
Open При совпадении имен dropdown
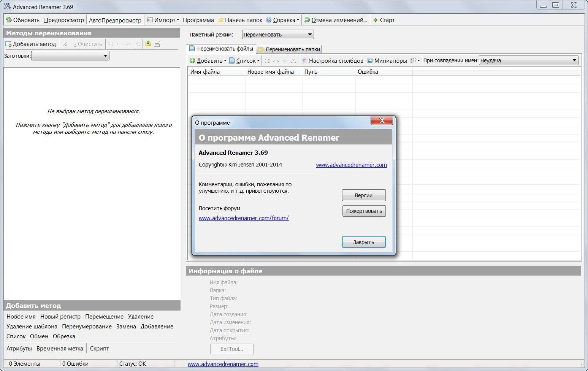528,60
